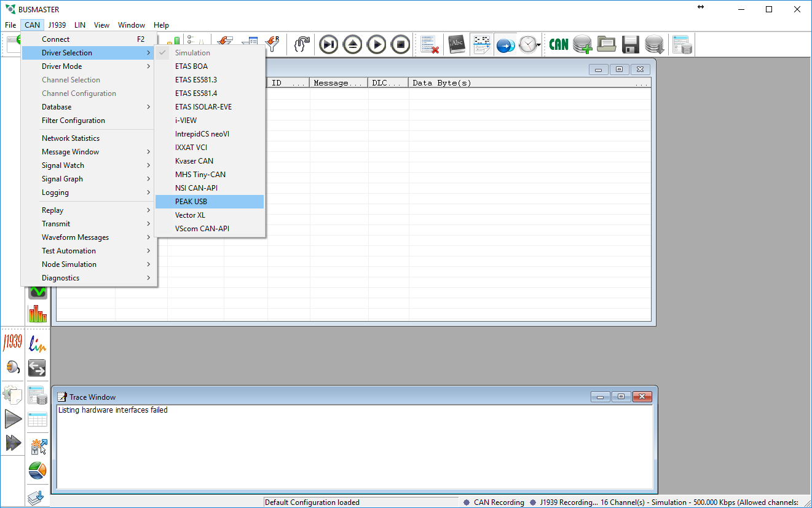The height and width of the screenshot is (508, 812).
Task: Expand the Signal Graph submenu
Action: click(89, 179)
